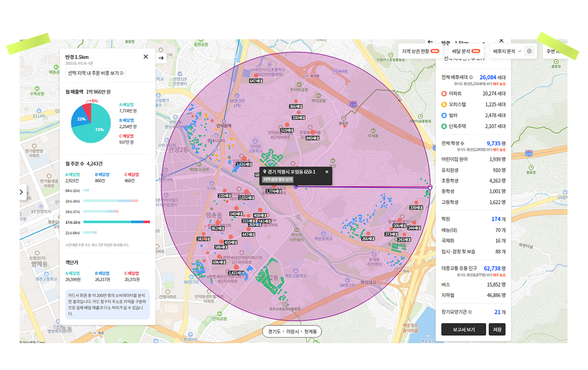Click info icon in 주문 비중 보기 button
588x370 pixels.
tap(122, 73)
